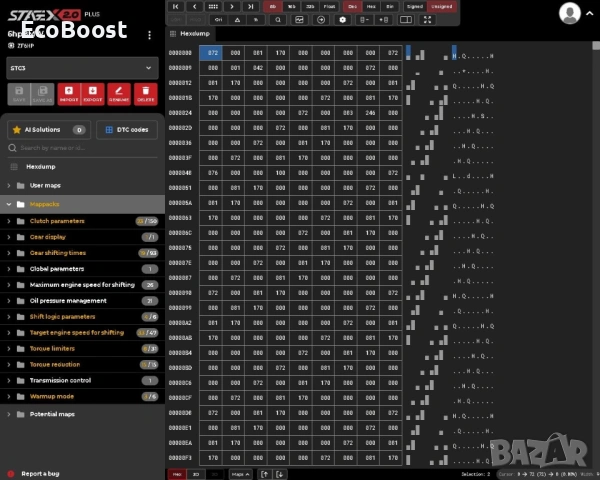Expand the User maps folder
This screenshot has width=600, height=480.
pyautogui.click(x=9, y=186)
